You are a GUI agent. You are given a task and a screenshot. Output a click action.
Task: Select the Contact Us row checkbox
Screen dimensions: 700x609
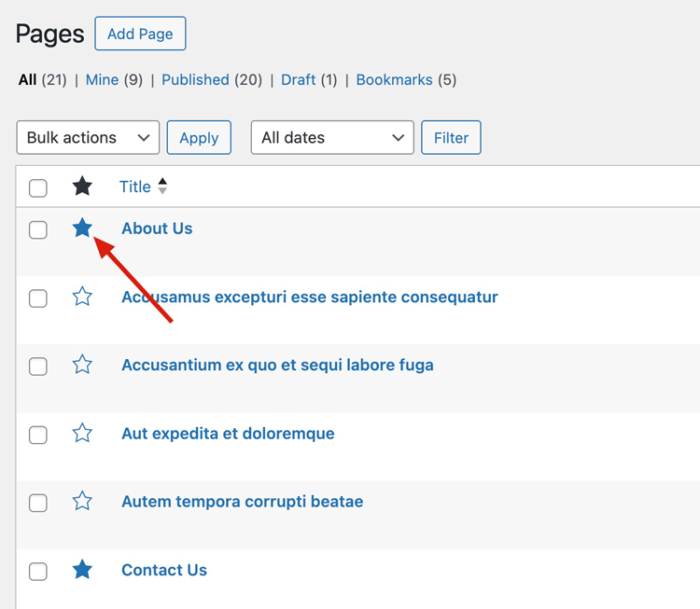(38, 572)
